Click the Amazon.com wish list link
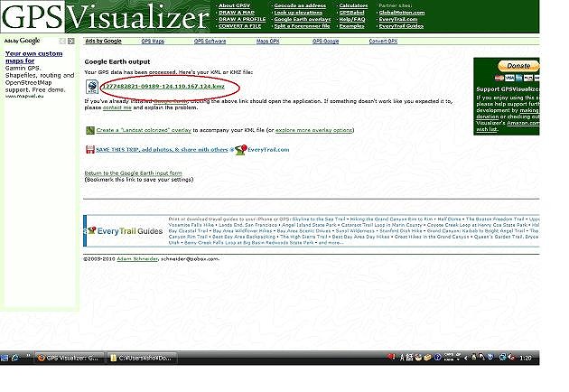The height and width of the screenshot is (392, 569). [508, 126]
